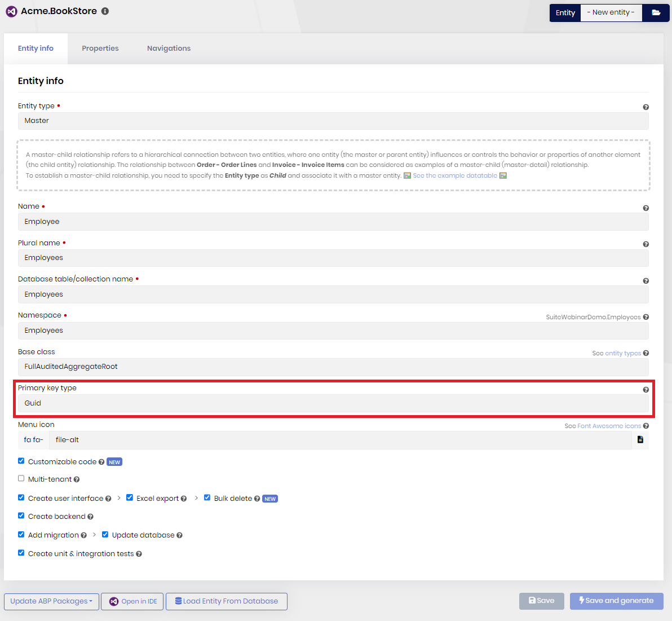
Task: Open the Entity type dropdown showing Master
Action: pos(333,120)
